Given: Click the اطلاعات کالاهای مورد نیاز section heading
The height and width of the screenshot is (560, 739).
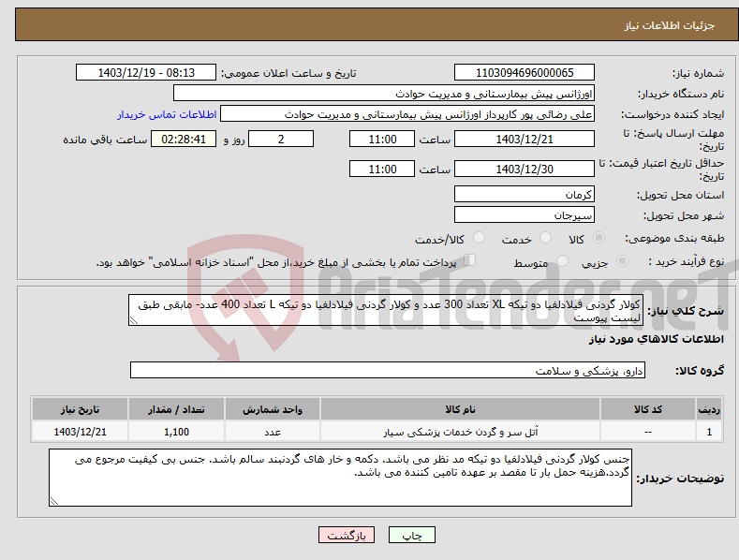Looking at the screenshot, I should [656, 339].
